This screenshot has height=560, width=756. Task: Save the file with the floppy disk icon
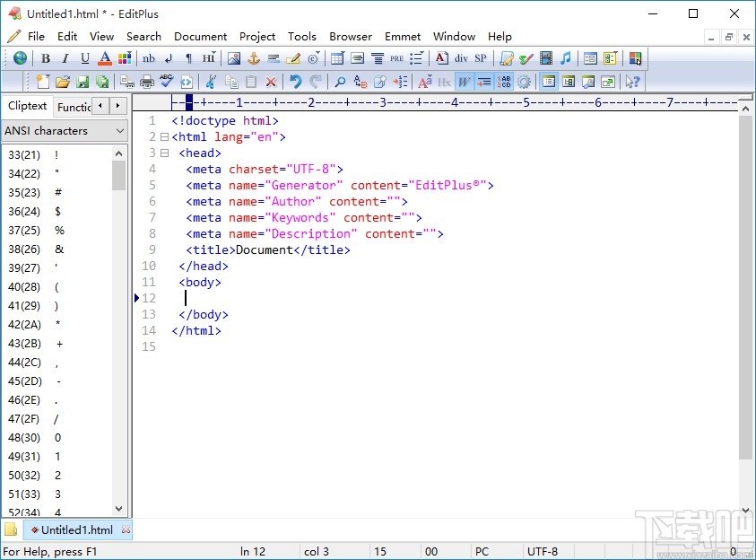[83, 82]
